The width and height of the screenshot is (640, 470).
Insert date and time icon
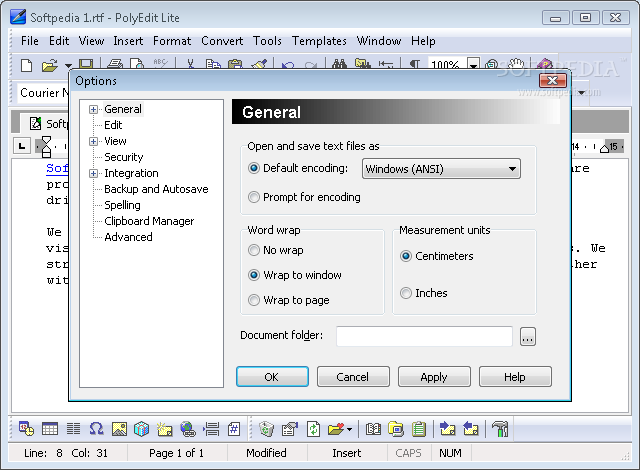click(x=27, y=429)
